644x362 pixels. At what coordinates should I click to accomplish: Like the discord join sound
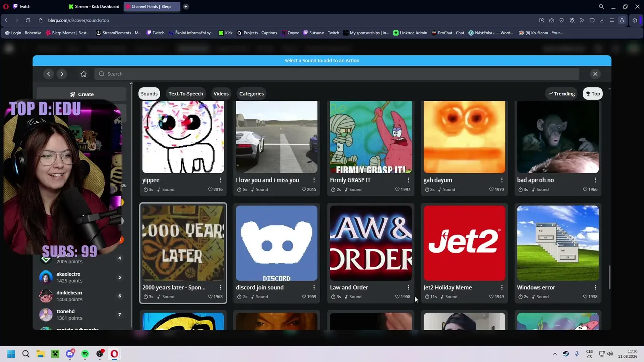click(304, 297)
